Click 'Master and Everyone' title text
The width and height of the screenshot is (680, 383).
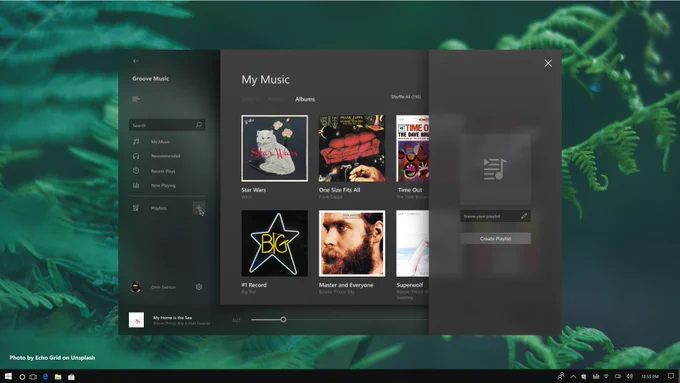(x=346, y=285)
